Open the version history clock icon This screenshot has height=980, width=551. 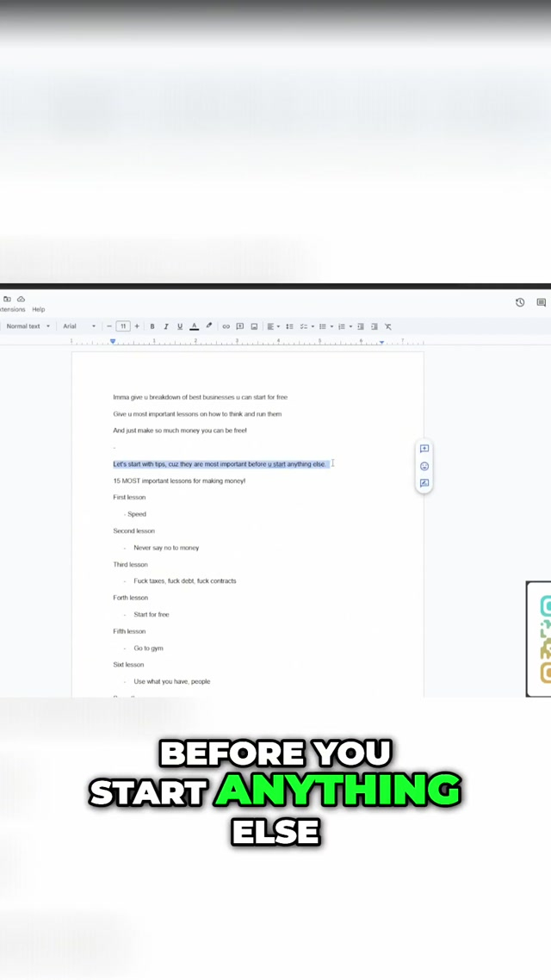(520, 302)
